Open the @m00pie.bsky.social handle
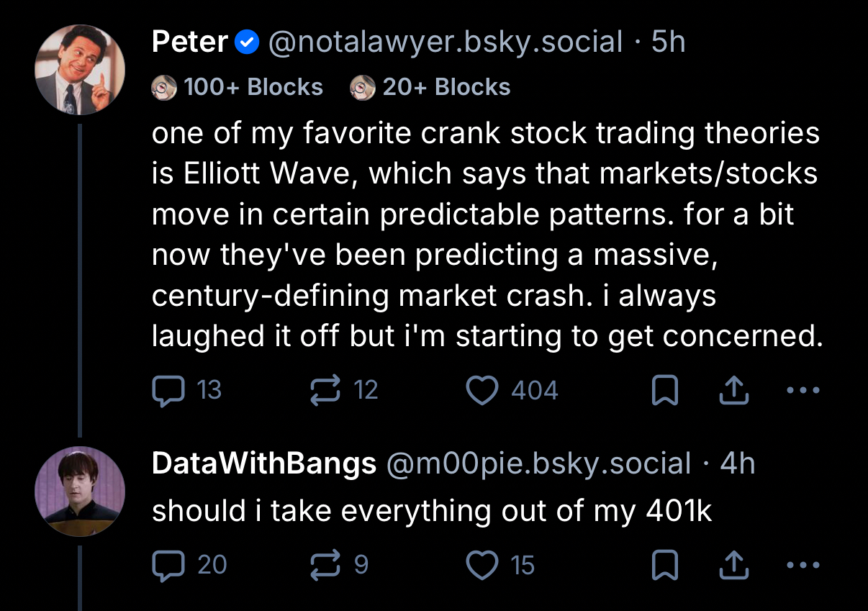The image size is (868, 611). point(538,464)
